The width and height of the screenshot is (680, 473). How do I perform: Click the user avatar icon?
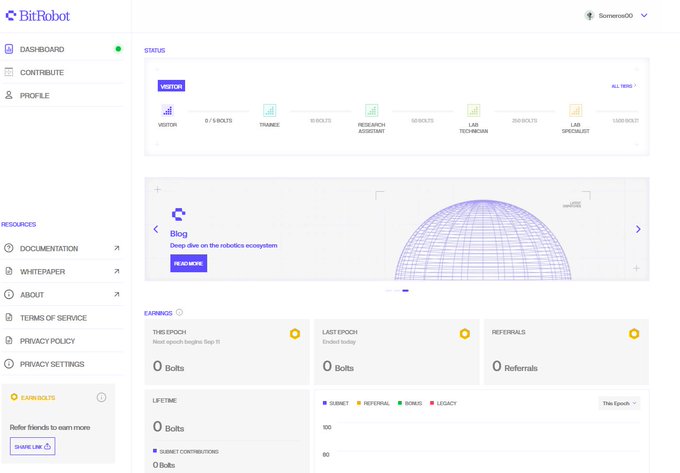pos(589,16)
